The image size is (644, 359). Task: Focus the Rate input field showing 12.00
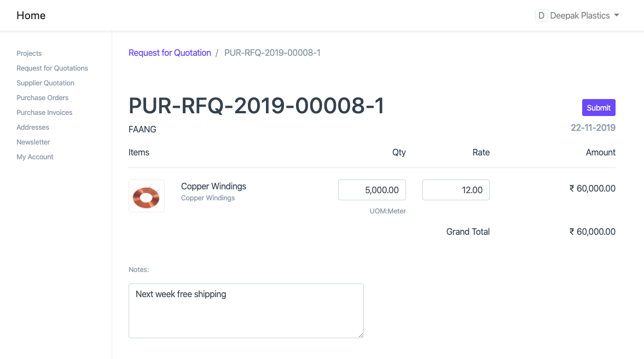(456, 190)
